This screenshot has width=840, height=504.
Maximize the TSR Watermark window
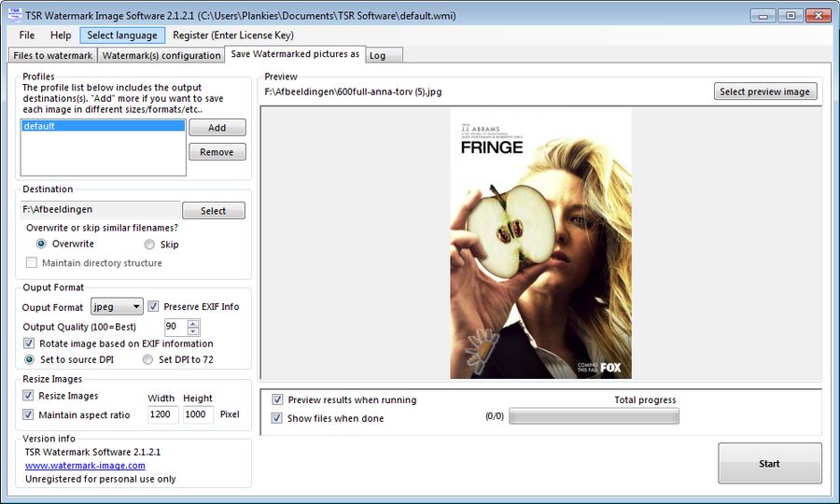tap(791, 16)
